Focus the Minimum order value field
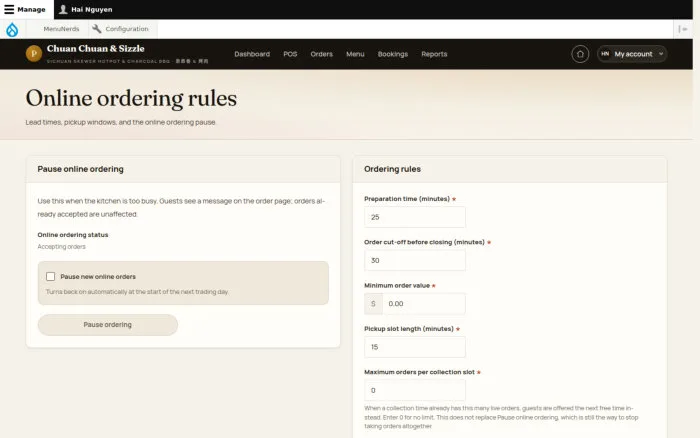Screen dimensions: 700x438 424,304
